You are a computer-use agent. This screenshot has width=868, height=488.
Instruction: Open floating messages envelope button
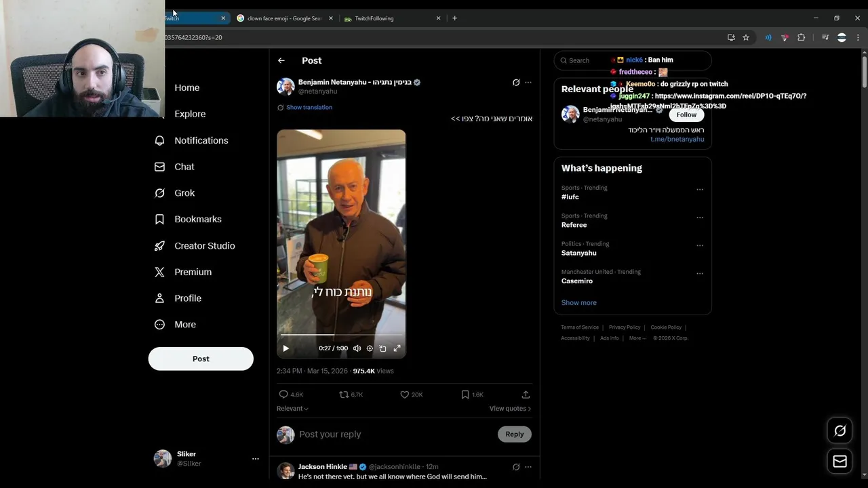[x=840, y=462]
